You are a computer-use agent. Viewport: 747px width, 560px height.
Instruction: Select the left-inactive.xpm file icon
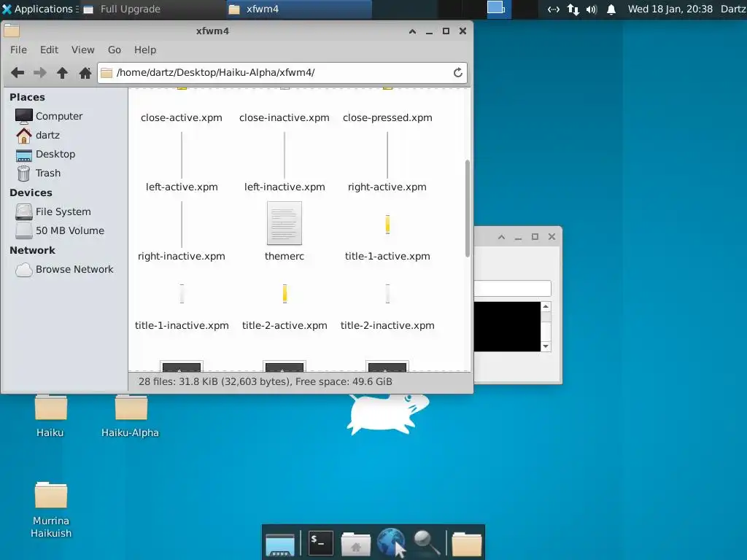(285, 155)
